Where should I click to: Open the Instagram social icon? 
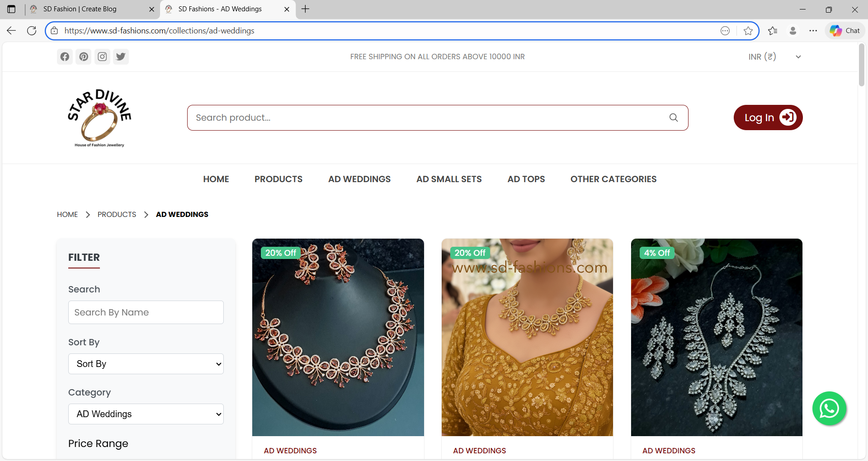coord(102,56)
